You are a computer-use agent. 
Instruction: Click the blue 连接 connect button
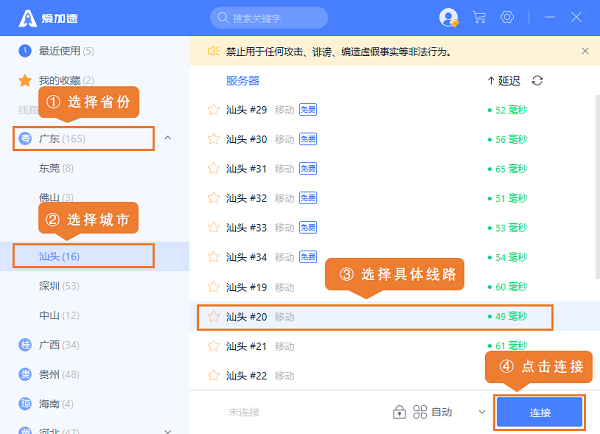coord(540,412)
